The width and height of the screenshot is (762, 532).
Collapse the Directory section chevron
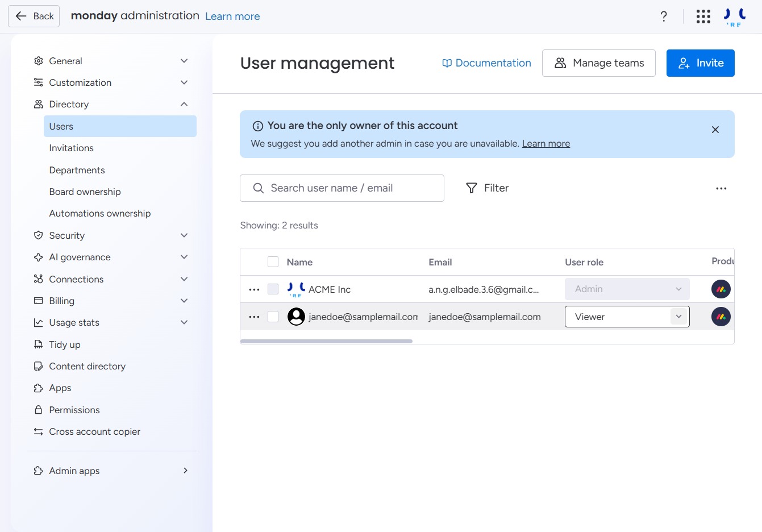184,104
